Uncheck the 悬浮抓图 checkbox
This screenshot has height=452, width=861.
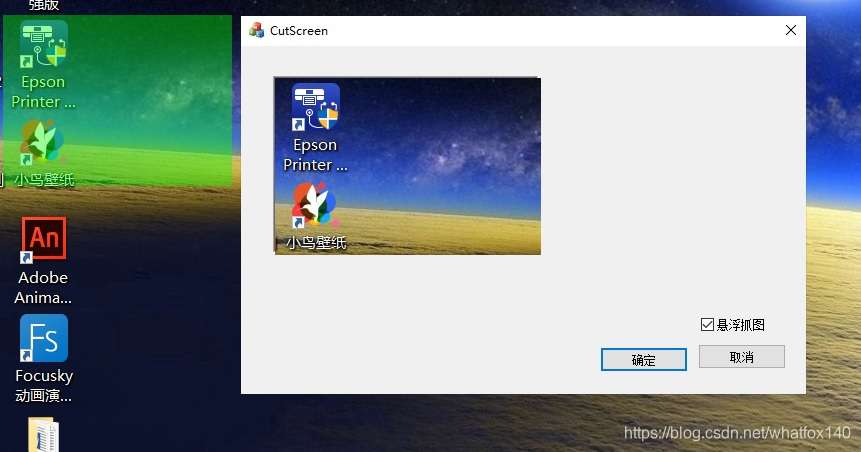[707, 325]
